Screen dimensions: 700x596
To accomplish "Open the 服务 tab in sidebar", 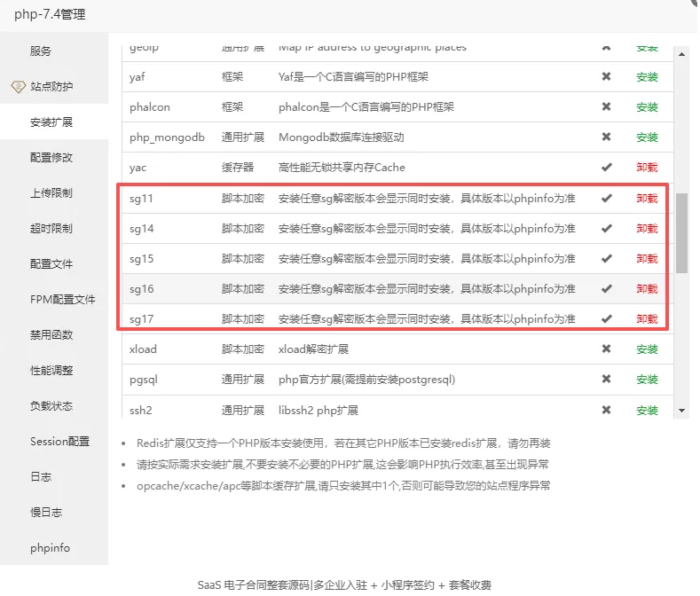I will point(41,51).
